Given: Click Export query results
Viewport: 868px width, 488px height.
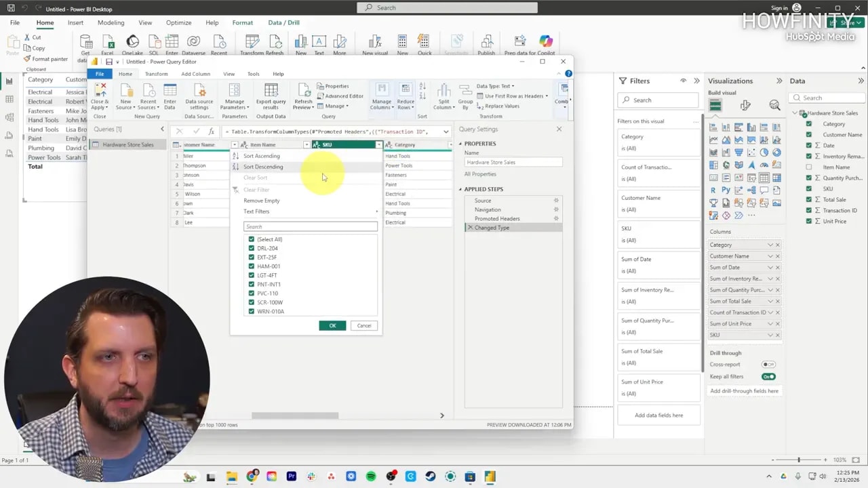Looking at the screenshot, I should click(x=271, y=96).
